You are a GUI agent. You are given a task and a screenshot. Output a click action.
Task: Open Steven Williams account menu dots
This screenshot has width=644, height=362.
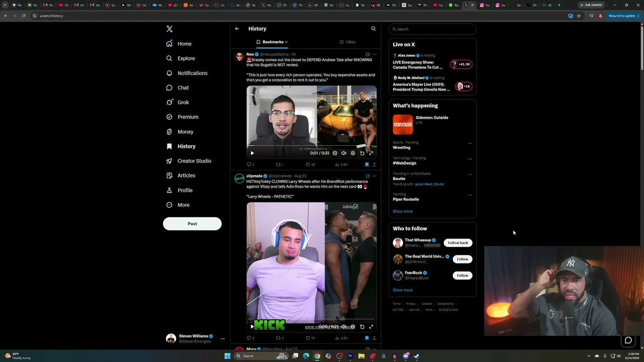222,338
